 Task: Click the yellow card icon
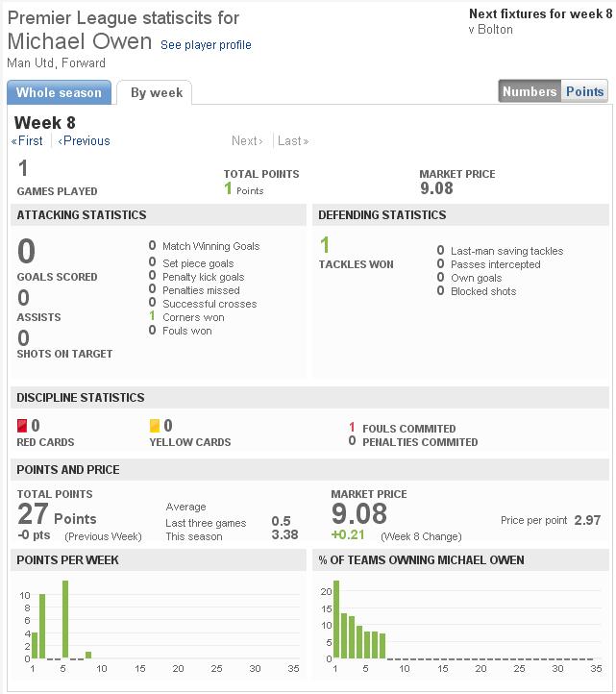(x=155, y=426)
